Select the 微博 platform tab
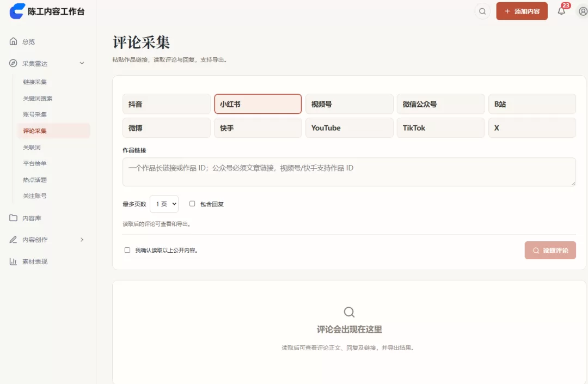The width and height of the screenshot is (588, 384). pos(166,128)
